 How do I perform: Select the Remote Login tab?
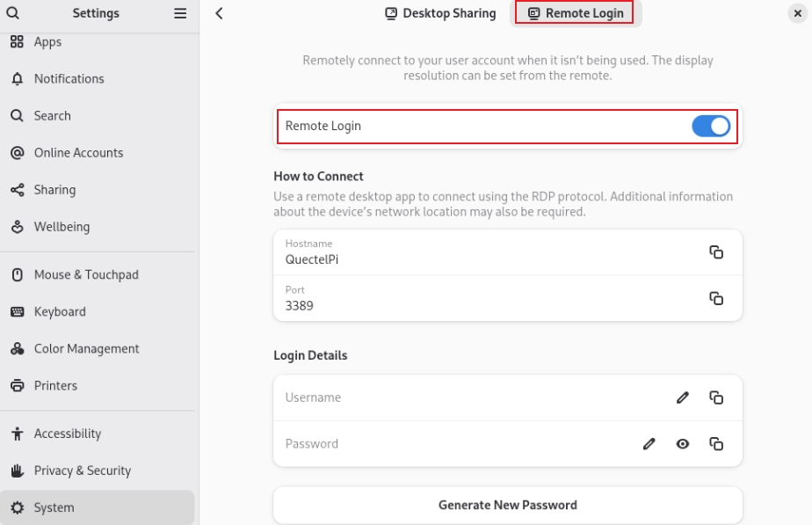click(576, 13)
